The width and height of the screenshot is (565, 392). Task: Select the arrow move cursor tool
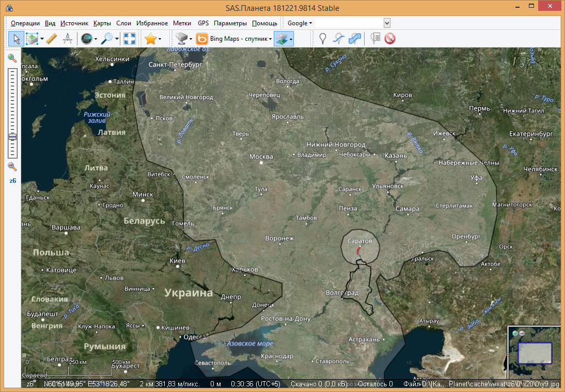click(16, 39)
